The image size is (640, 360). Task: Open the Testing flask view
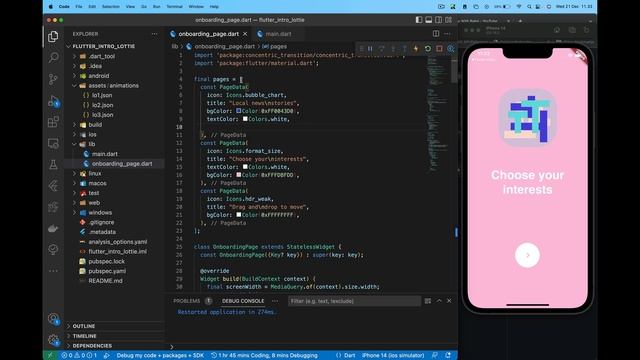click(53, 164)
